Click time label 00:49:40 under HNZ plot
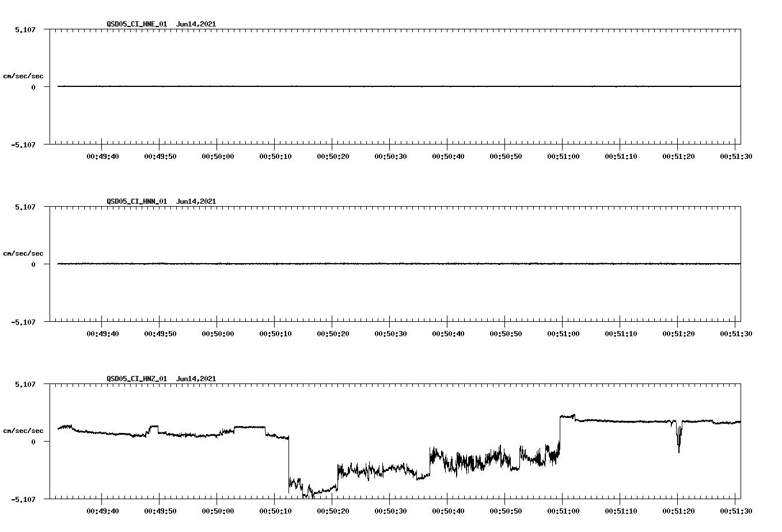This screenshot has height=532, width=782. 103,511
